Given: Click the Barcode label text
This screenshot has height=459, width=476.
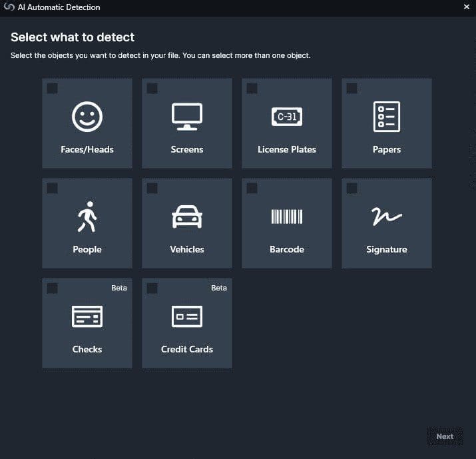Looking at the screenshot, I should click(x=287, y=249).
